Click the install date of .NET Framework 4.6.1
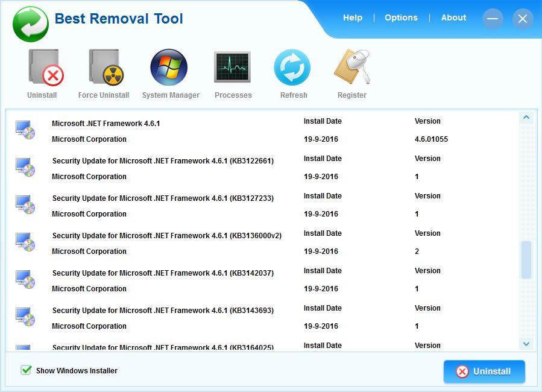Image resolution: width=542 pixels, height=392 pixels. point(321,139)
